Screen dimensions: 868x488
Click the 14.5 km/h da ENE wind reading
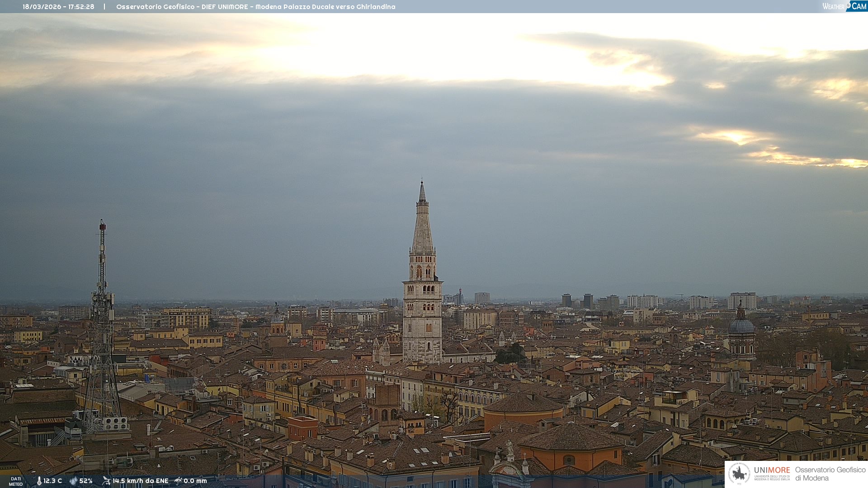pyautogui.click(x=140, y=481)
